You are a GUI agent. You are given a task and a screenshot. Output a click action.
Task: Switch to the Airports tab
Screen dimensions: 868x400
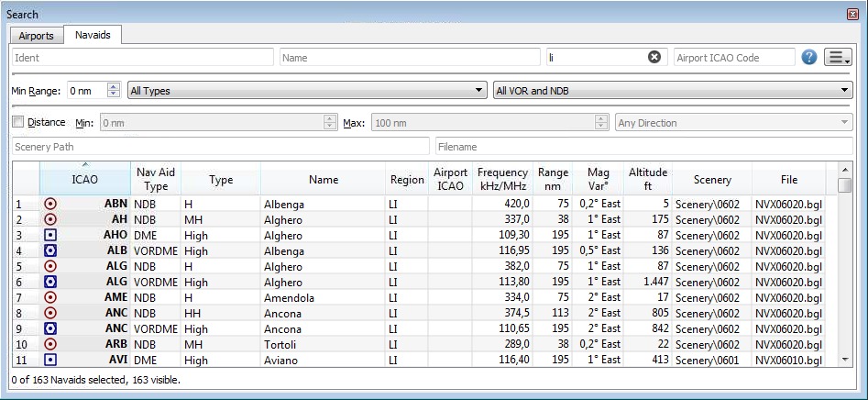coord(36,36)
